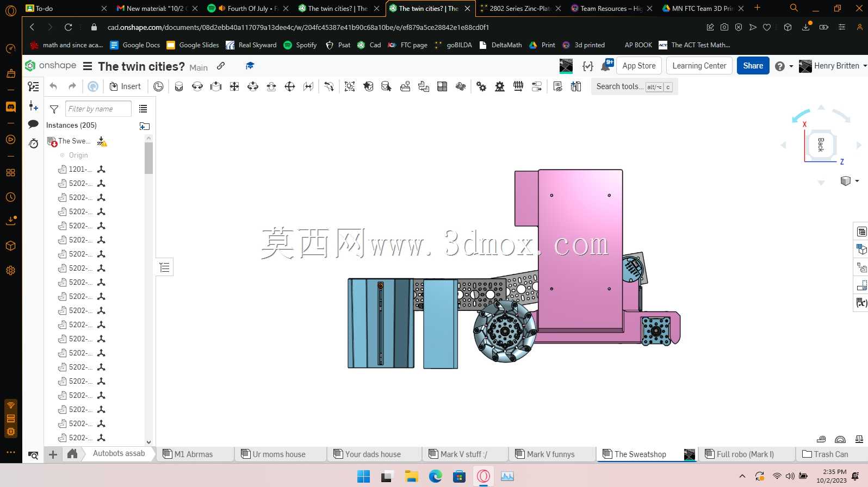Copy the document link

click(221, 66)
